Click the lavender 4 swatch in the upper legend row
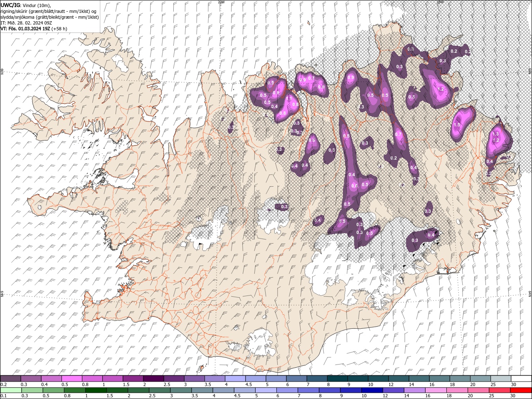 tap(235, 378)
